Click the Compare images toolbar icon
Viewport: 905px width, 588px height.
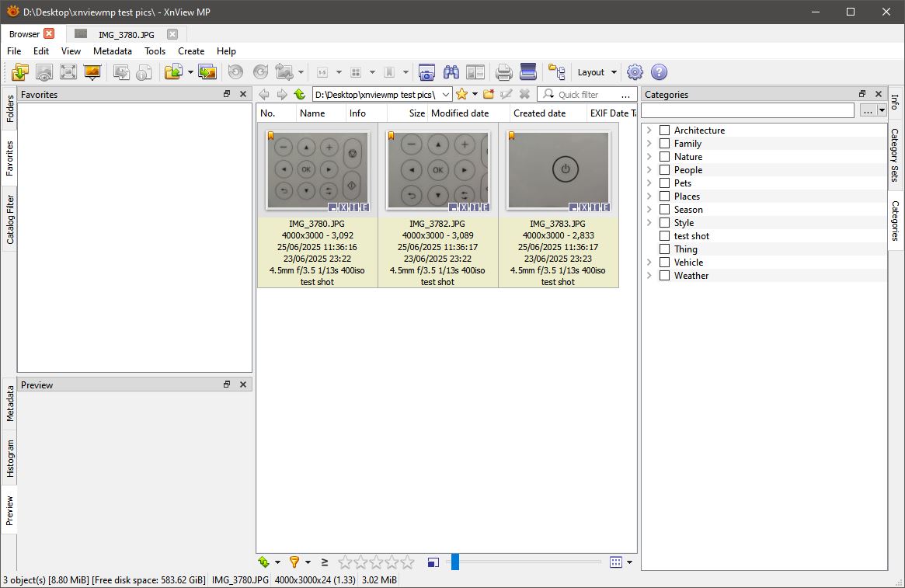[475, 72]
